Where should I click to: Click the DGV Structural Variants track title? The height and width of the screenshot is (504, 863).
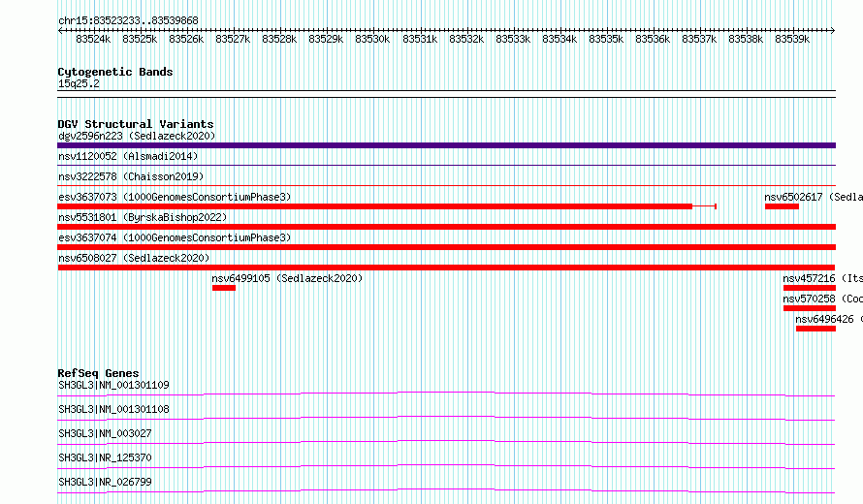[136, 124]
